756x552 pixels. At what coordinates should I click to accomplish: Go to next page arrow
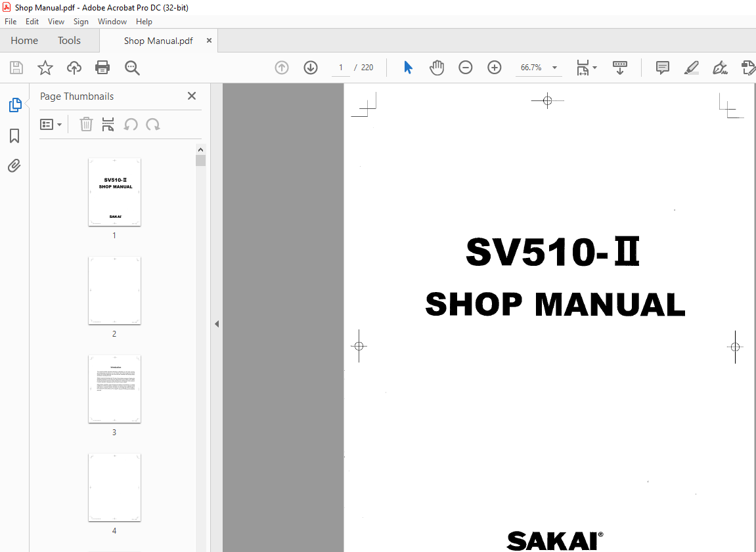pyautogui.click(x=311, y=68)
